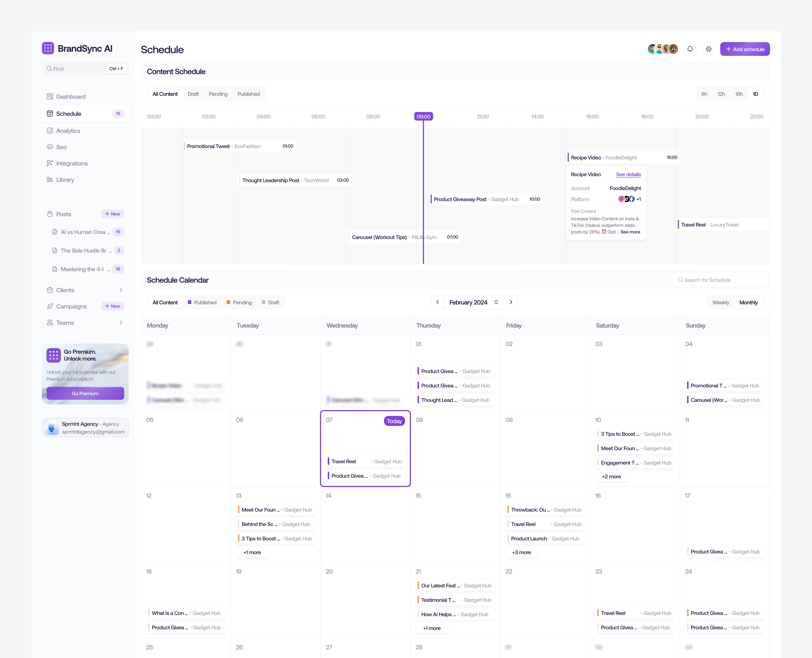The width and height of the screenshot is (812, 658).
Task: Click the search magnifier in Find box
Action: (x=49, y=69)
